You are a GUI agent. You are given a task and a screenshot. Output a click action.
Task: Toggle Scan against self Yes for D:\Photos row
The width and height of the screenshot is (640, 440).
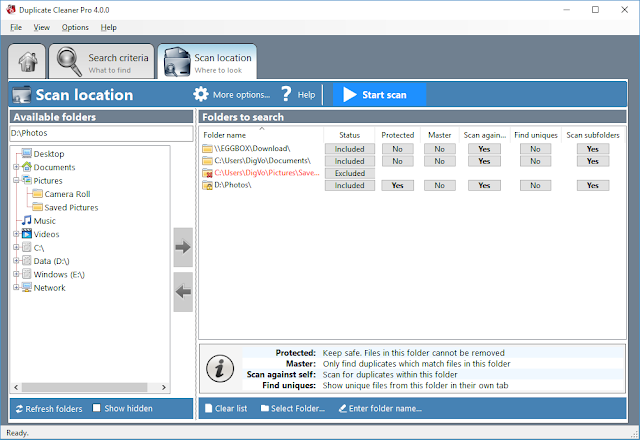[484, 185]
